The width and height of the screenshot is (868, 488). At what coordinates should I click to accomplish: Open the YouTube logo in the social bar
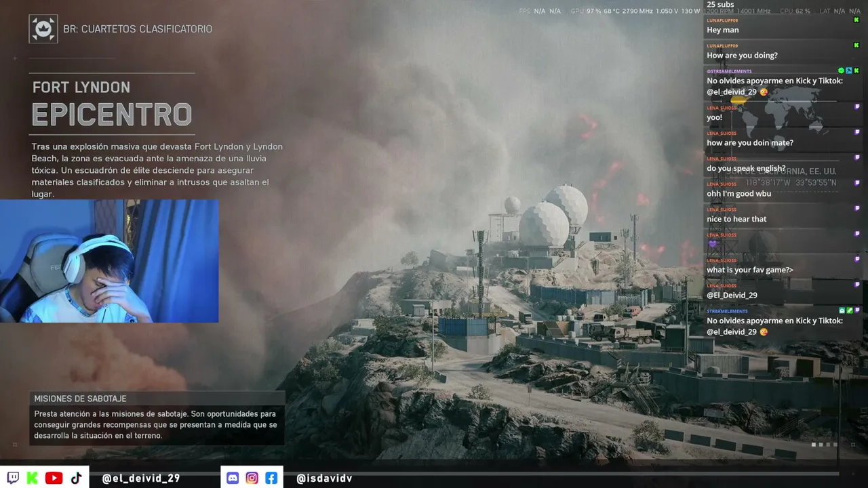pyautogui.click(x=54, y=478)
